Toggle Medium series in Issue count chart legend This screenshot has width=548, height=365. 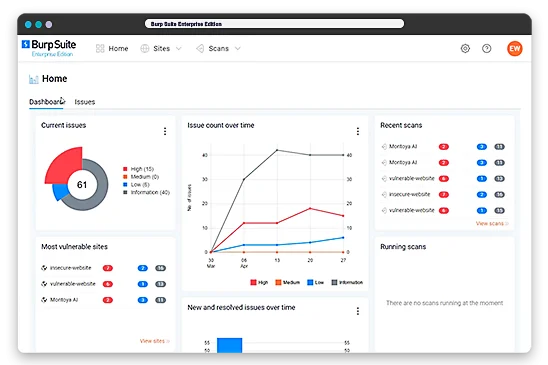(288, 282)
